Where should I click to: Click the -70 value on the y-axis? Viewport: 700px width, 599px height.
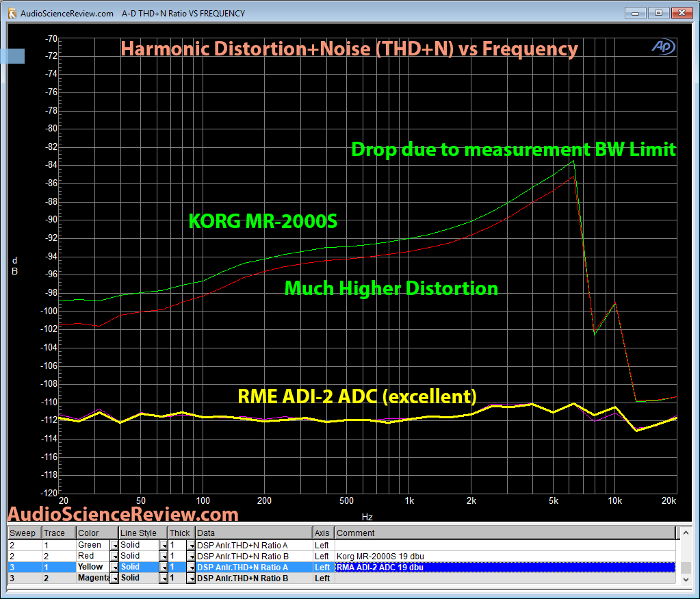51,38
